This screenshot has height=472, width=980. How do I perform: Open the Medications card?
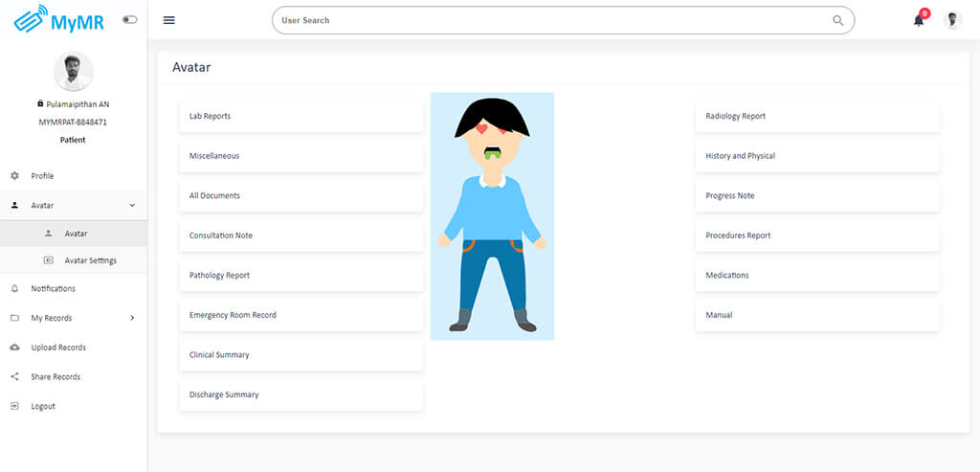tap(817, 275)
